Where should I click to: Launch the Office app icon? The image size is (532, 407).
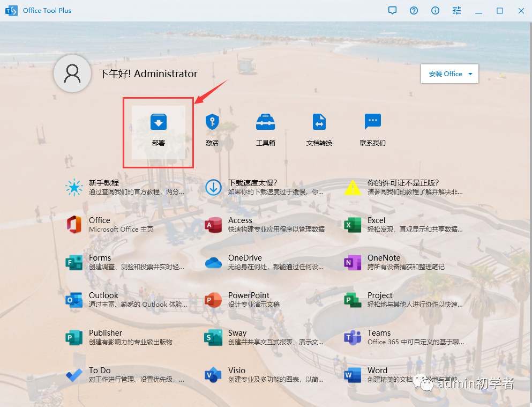point(74,225)
